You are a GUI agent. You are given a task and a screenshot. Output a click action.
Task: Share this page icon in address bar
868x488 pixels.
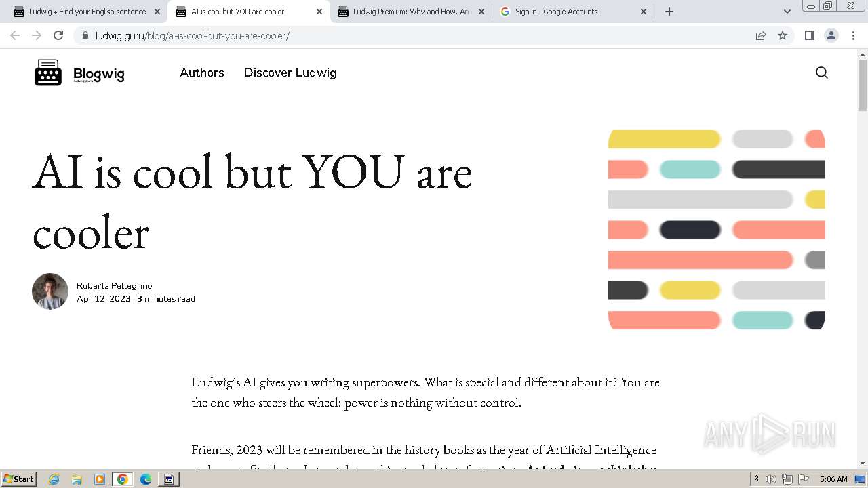(x=761, y=35)
